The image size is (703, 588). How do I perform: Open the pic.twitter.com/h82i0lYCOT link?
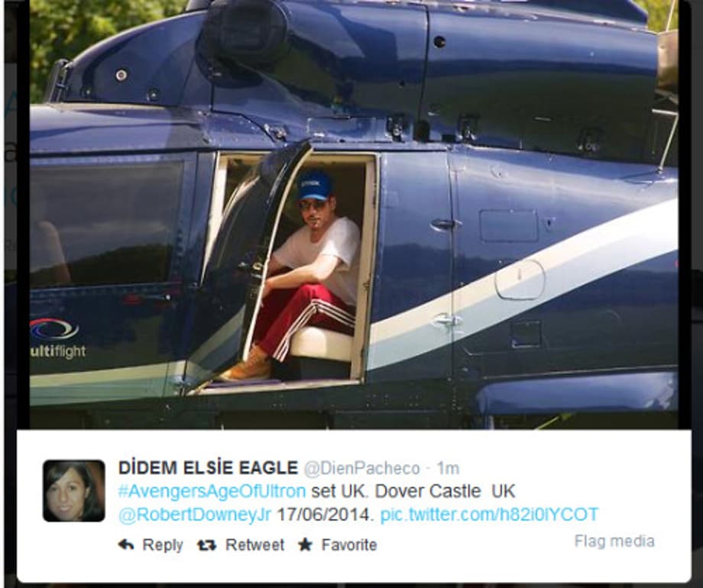click(489, 515)
